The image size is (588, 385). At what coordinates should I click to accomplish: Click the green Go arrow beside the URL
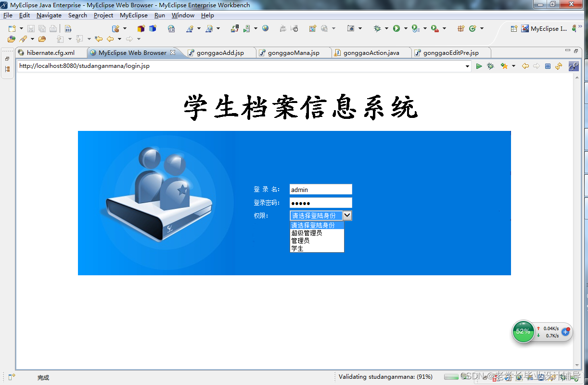[479, 66]
